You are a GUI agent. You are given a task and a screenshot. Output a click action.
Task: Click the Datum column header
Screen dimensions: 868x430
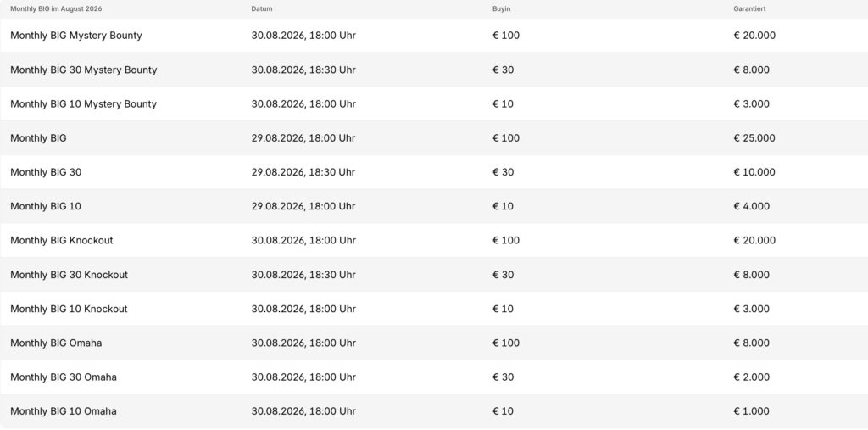262,9
